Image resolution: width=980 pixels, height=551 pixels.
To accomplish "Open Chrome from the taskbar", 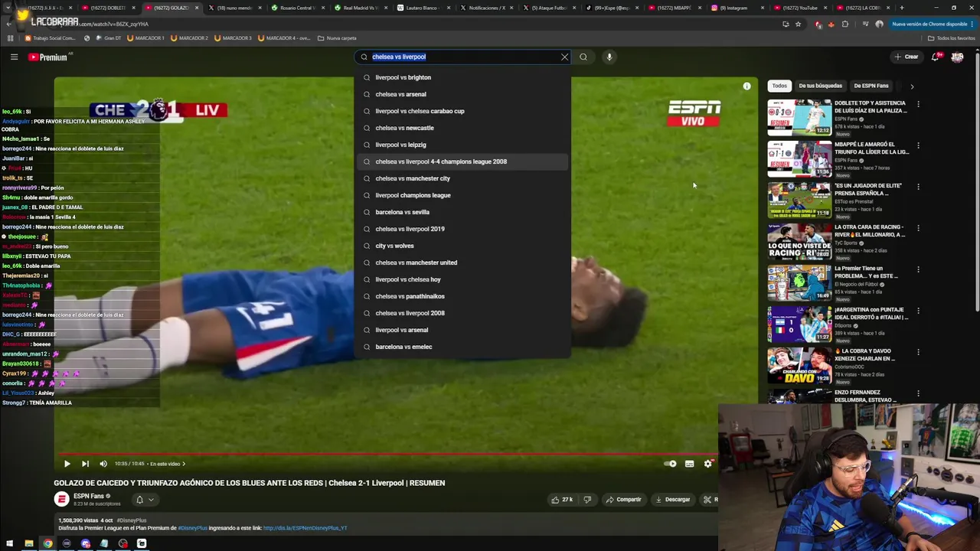I will point(47,543).
